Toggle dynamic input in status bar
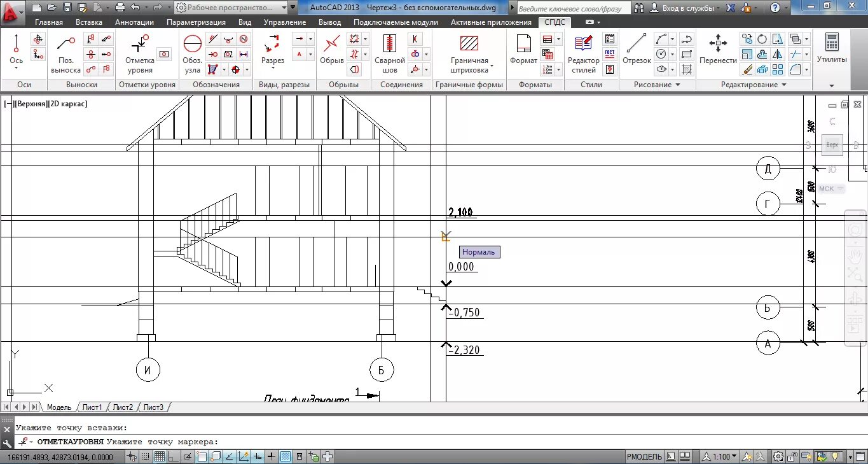Viewport: 868px width, 464px height. [x=258, y=456]
